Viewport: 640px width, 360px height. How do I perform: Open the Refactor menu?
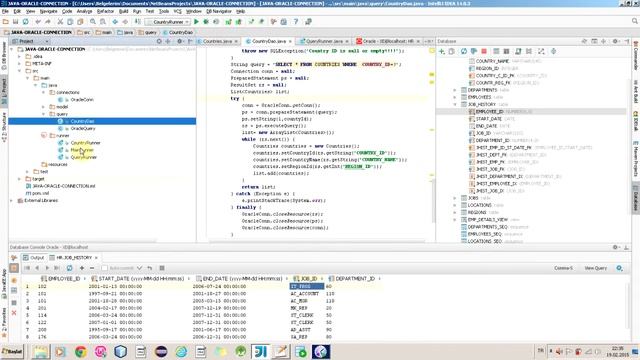[105, 11]
